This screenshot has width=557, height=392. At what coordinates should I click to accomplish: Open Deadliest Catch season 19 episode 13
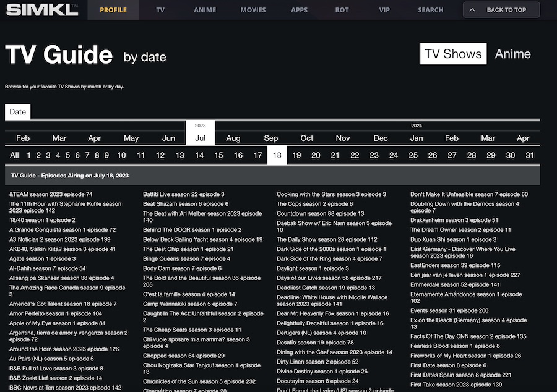[326, 288]
